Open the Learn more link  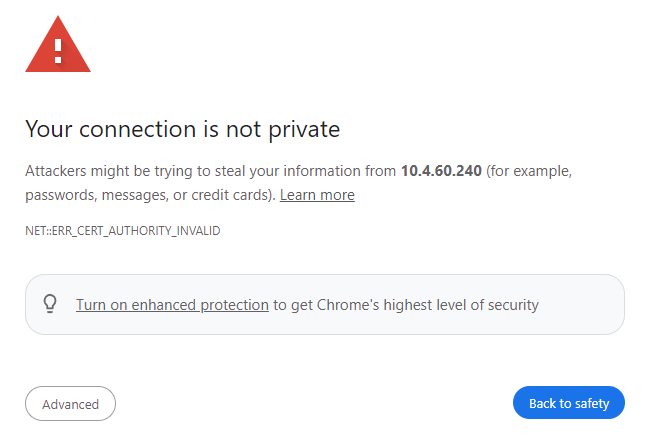(317, 195)
